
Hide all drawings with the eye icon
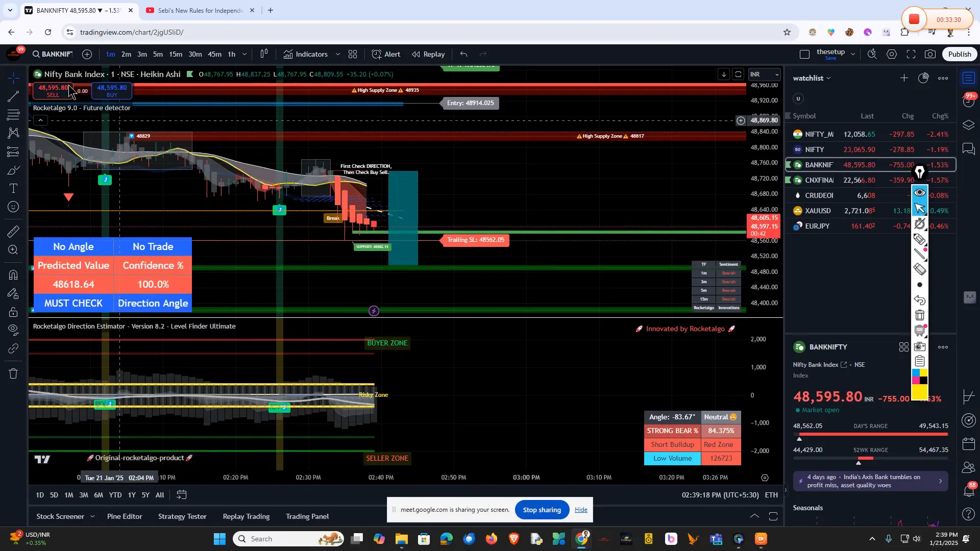(14, 330)
